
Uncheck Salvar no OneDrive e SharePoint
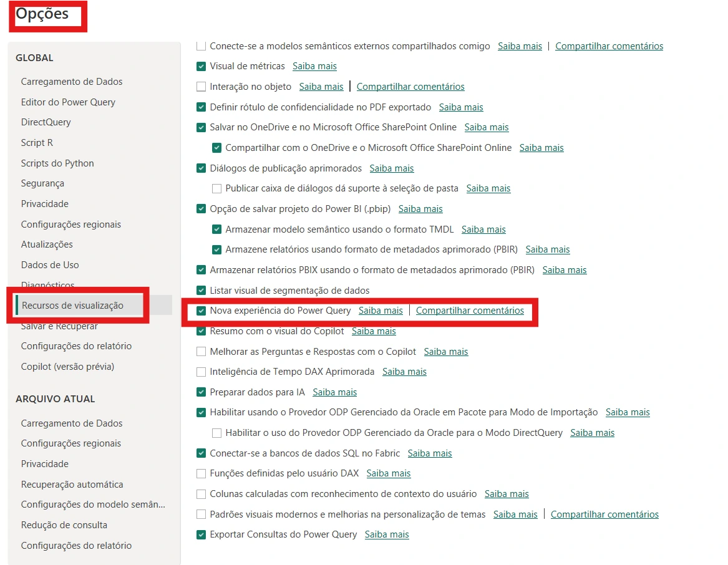coord(201,127)
